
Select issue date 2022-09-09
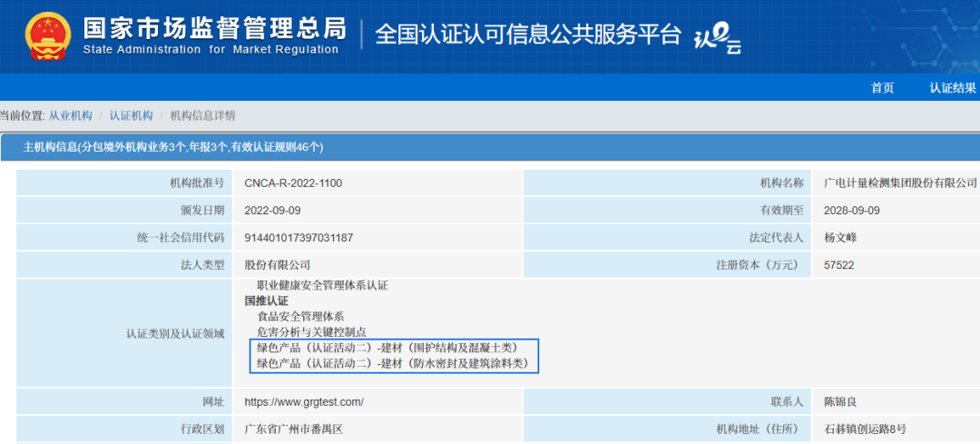coord(272,210)
